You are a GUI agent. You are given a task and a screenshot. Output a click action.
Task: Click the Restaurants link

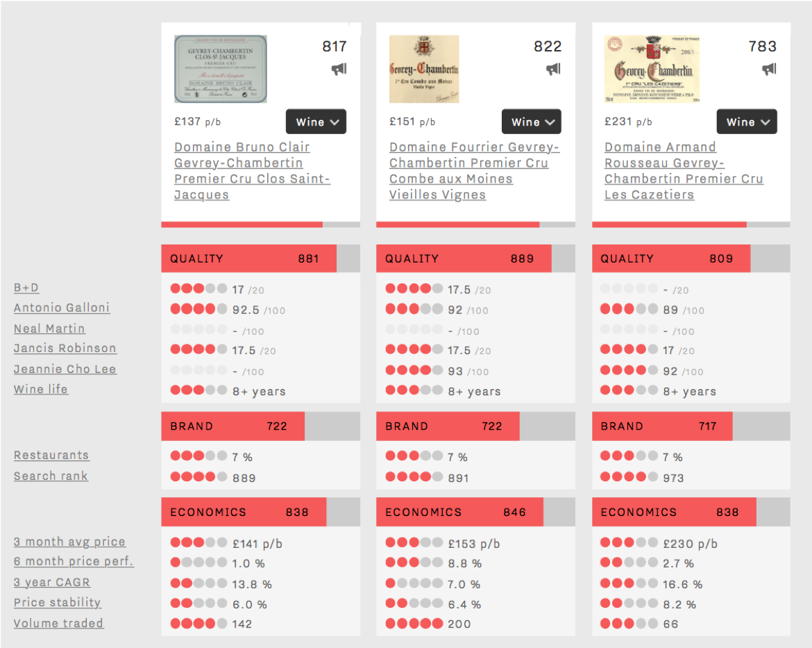[x=51, y=455]
